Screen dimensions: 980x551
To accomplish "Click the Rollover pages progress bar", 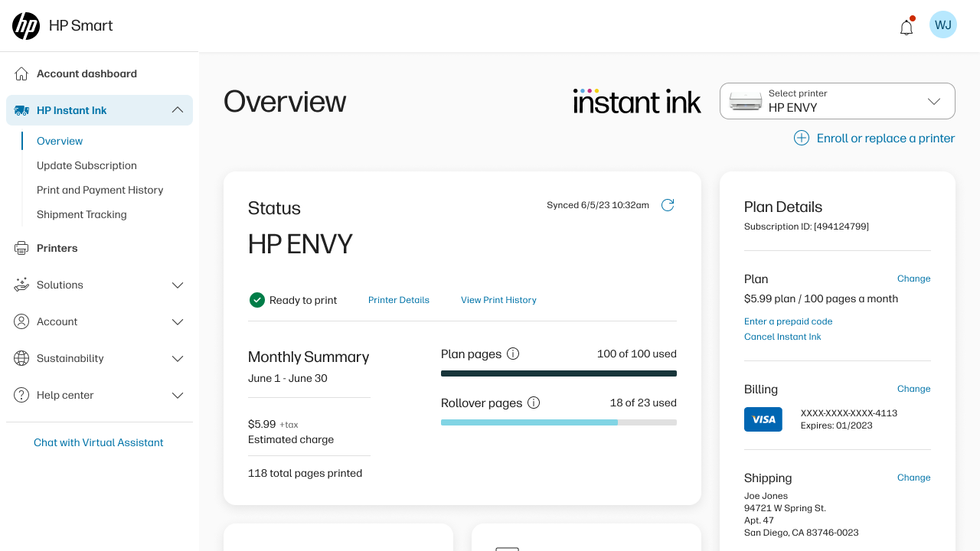I will pos(559,422).
